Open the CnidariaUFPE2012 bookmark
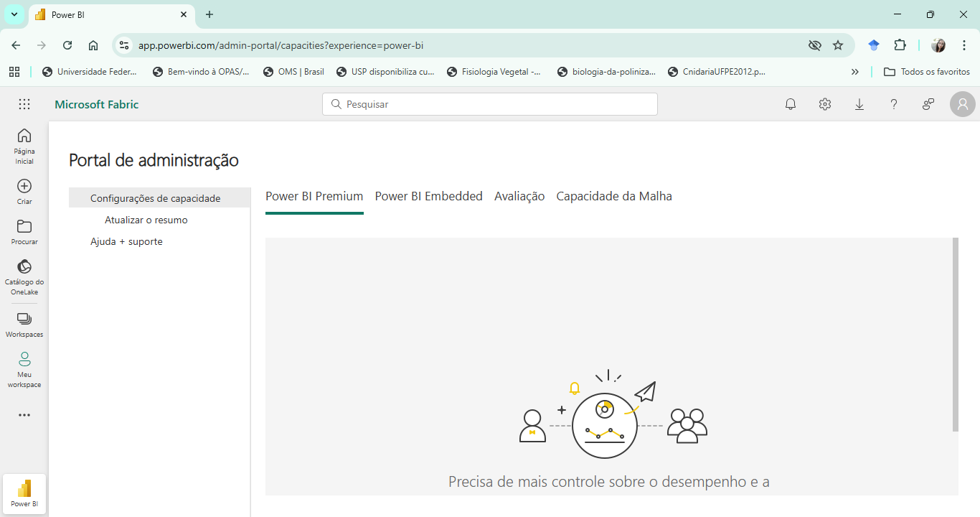Viewport: 980px width, 517px height. click(717, 72)
